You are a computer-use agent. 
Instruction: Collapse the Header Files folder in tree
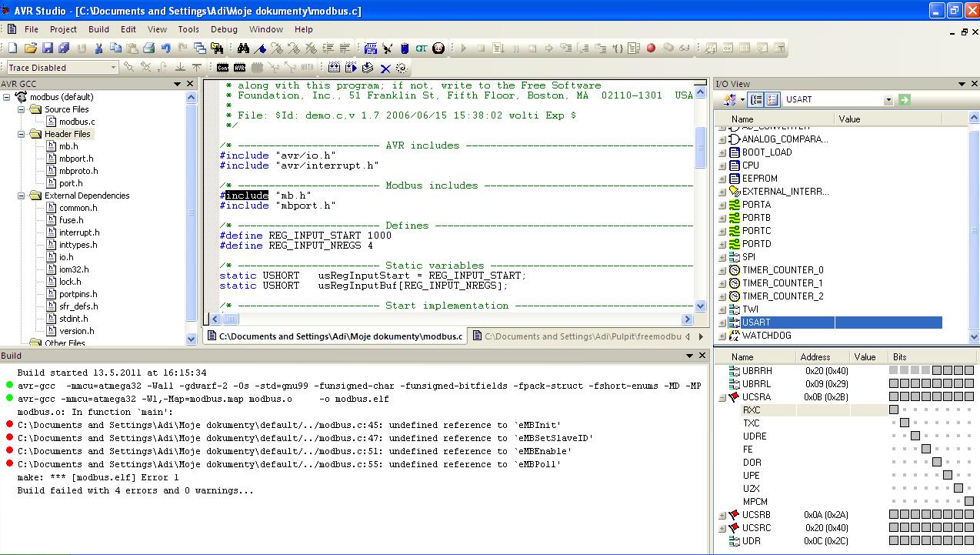click(x=22, y=134)
